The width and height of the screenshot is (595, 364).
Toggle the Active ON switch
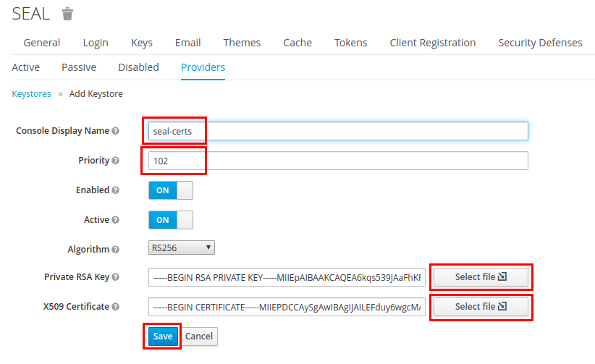tap(171, 220)
